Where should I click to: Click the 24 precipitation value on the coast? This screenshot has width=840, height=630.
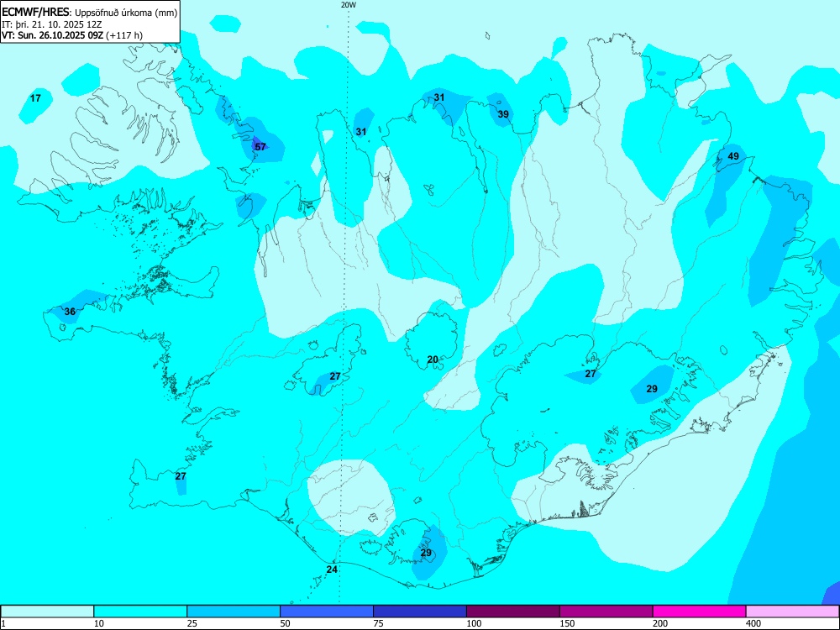(x=332, y=570)
